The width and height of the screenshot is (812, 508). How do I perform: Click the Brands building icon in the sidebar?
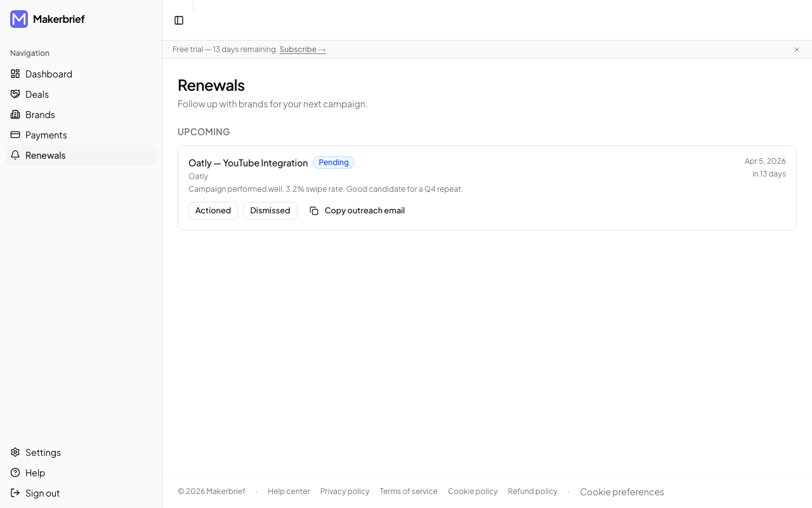point(15,114)
